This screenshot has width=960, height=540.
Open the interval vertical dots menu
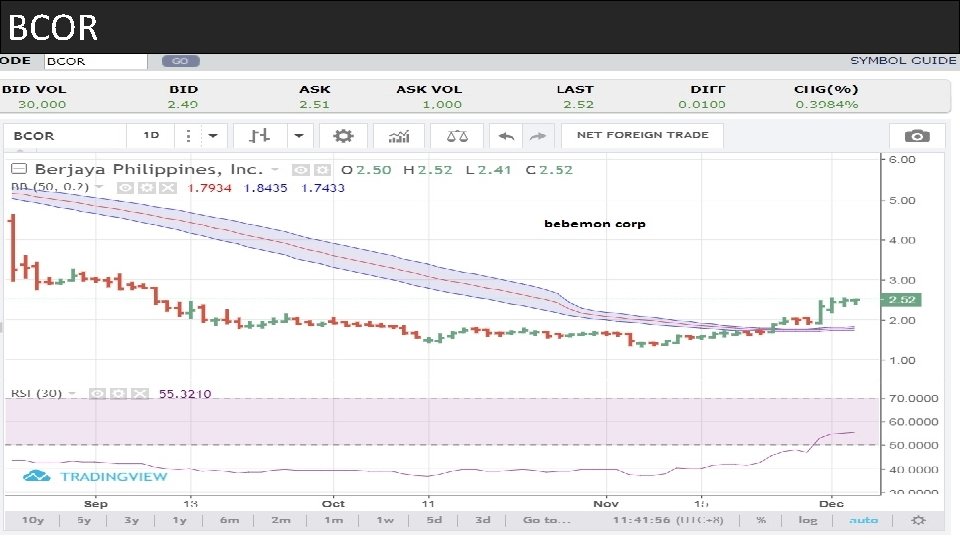pos(188,136)
